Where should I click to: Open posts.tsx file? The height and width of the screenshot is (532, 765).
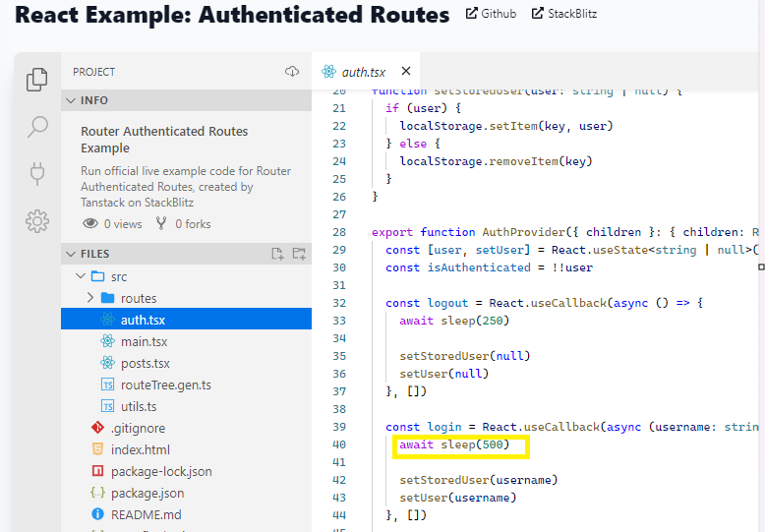click(146, 363)
